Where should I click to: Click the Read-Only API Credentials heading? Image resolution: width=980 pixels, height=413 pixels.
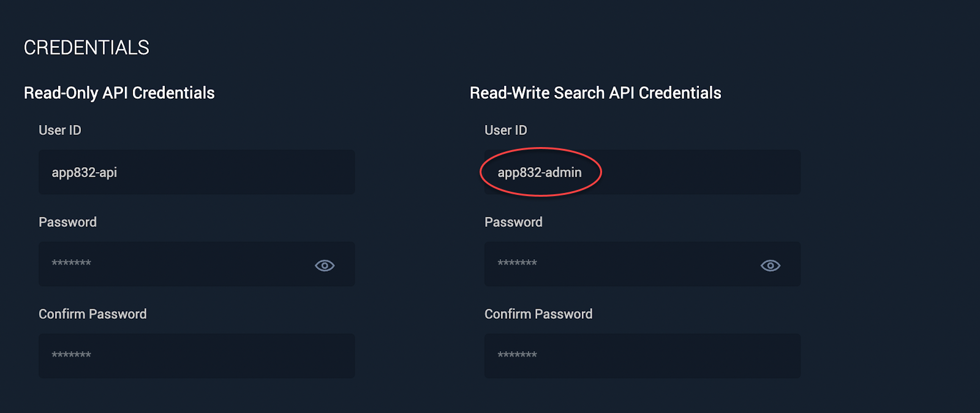[x=119, y=93]
